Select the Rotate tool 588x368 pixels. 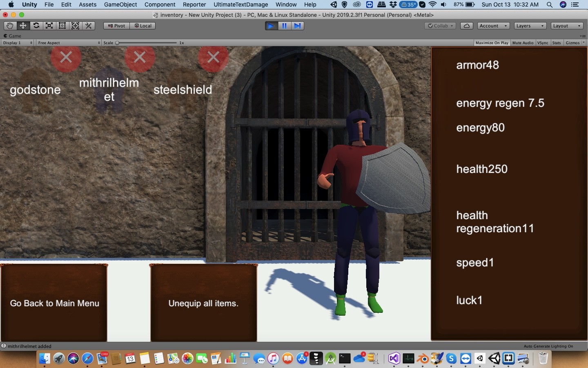click(x=36, y=25)
